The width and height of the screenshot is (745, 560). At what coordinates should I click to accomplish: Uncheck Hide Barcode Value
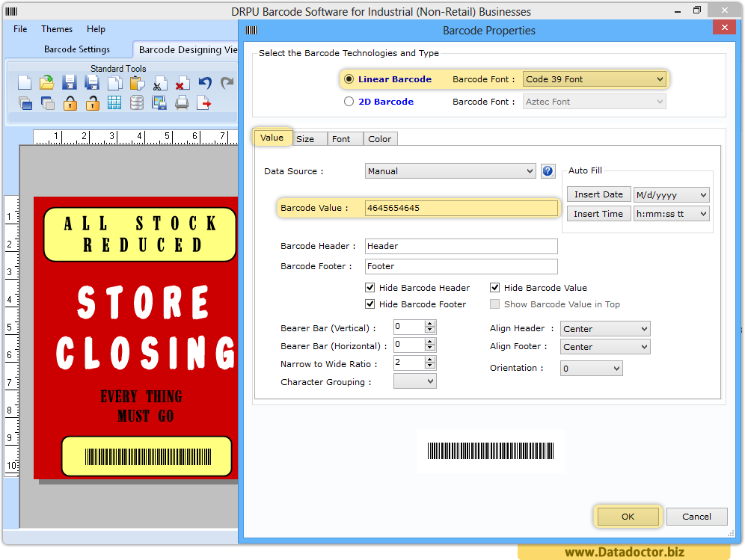494,287
